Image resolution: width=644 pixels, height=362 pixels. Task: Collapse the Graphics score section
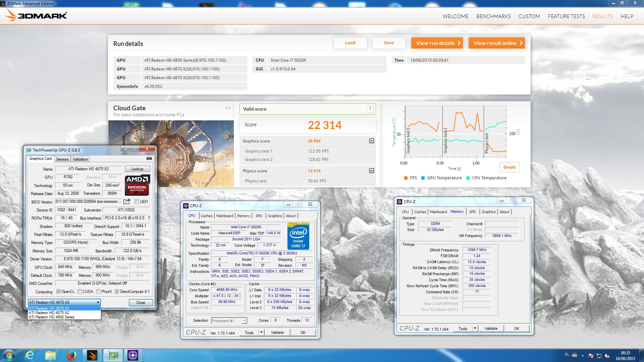(x=371, y=141)
